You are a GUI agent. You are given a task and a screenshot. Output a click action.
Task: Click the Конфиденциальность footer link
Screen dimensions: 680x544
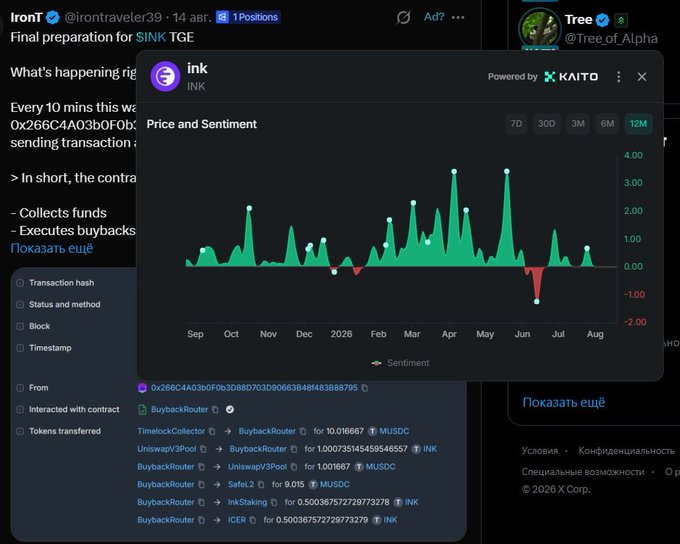627,451
